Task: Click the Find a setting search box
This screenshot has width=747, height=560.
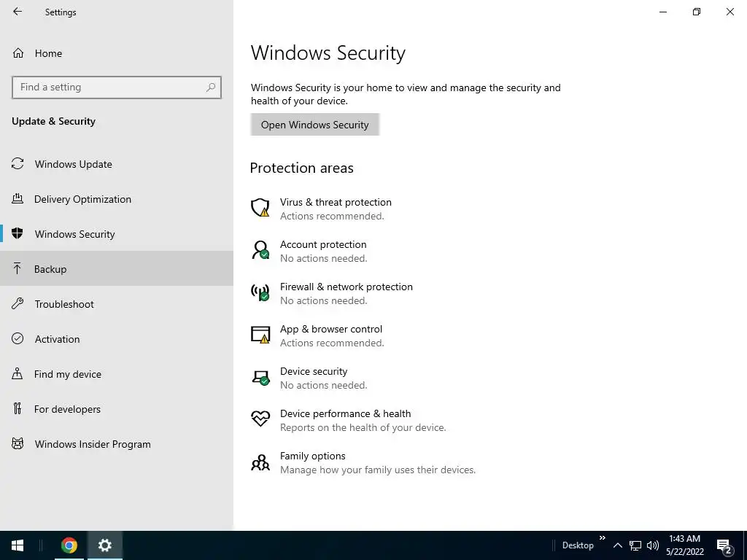Action: pos(117,87)
